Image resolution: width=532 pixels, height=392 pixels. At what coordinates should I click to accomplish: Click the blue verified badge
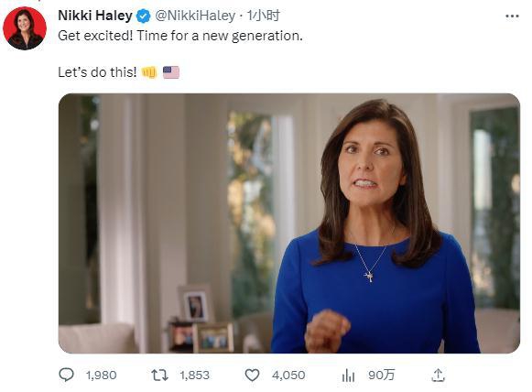point(143,16)
